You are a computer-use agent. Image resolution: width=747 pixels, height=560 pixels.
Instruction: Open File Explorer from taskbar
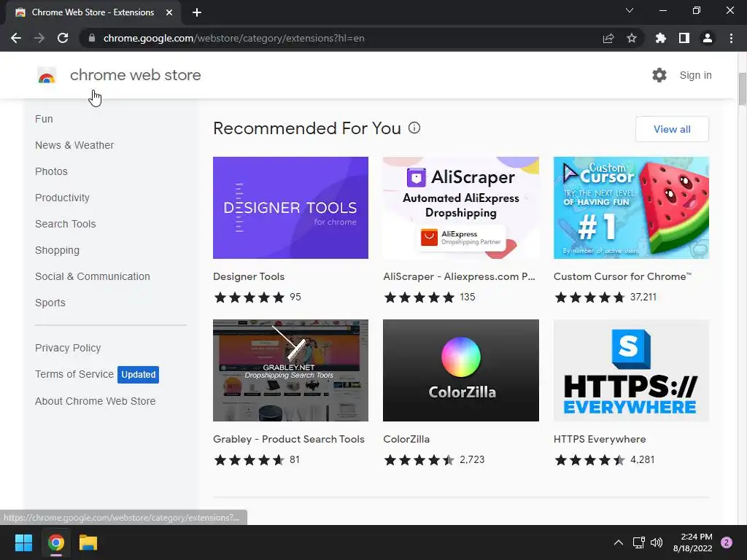click(x=88, y=542)
